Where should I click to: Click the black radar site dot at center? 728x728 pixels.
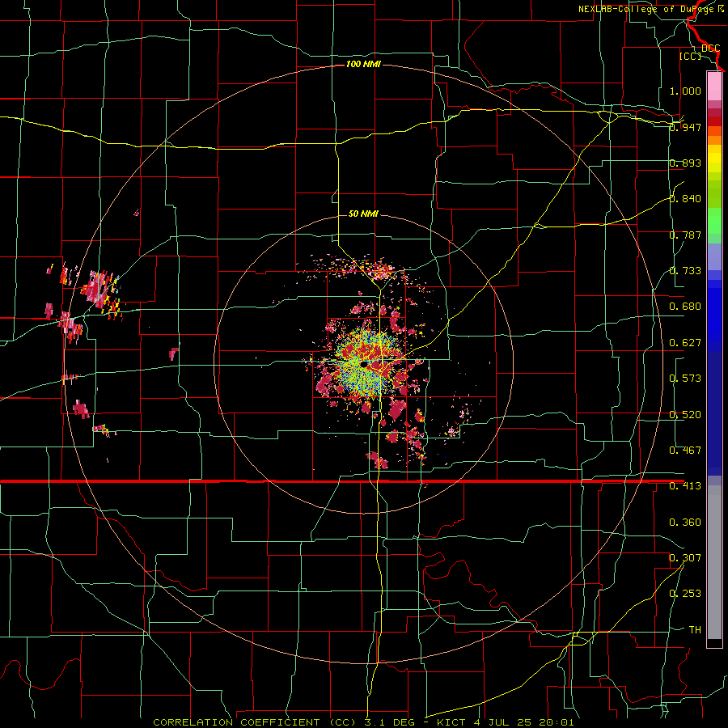click(365, 363)
